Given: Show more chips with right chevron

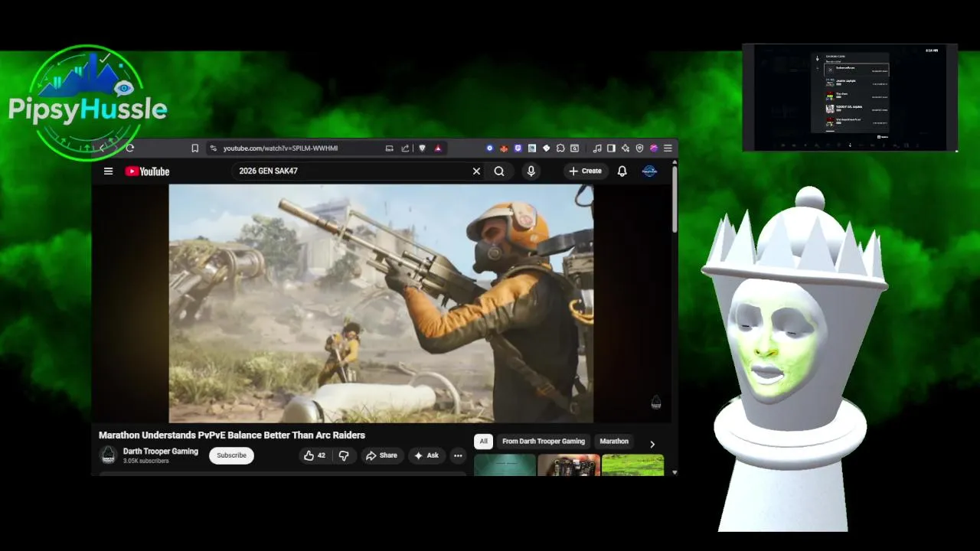Looking at the screenshot, I should pos(652,444).
